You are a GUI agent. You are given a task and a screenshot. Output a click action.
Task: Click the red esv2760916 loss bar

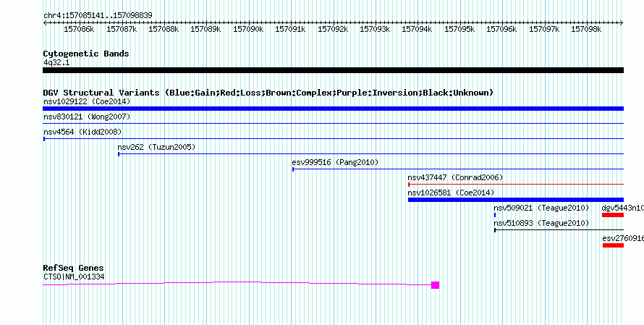click(x=613, y=245)
